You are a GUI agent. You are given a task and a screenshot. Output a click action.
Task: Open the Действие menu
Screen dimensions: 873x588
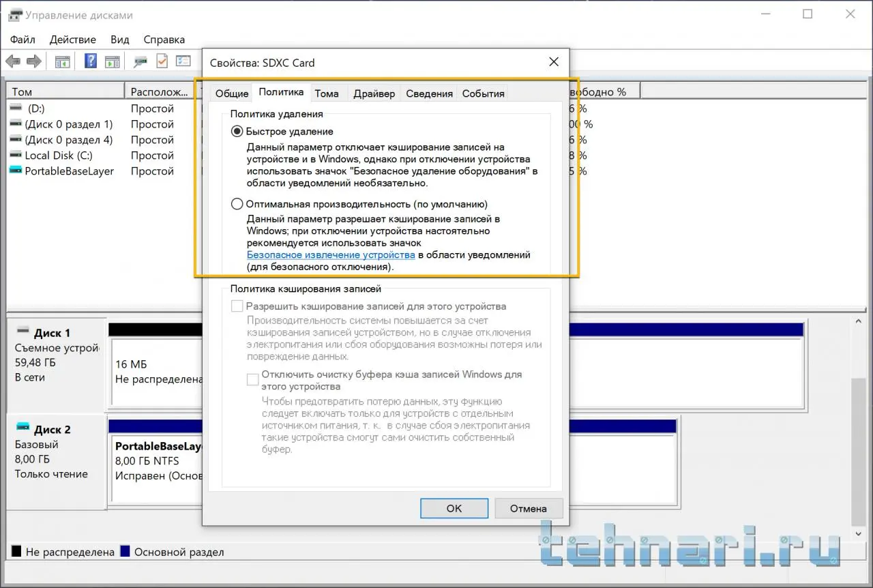[x=73, y=40]
